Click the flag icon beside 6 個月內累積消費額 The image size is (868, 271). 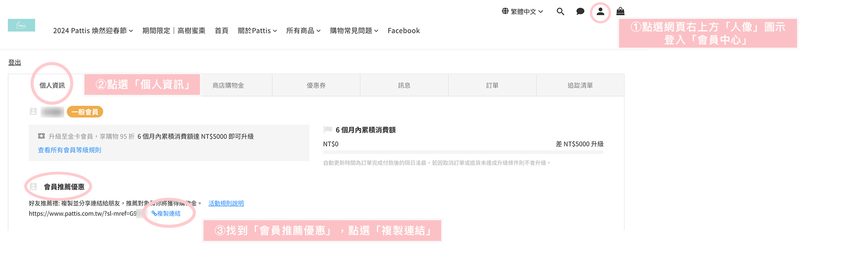coord(328,129)
